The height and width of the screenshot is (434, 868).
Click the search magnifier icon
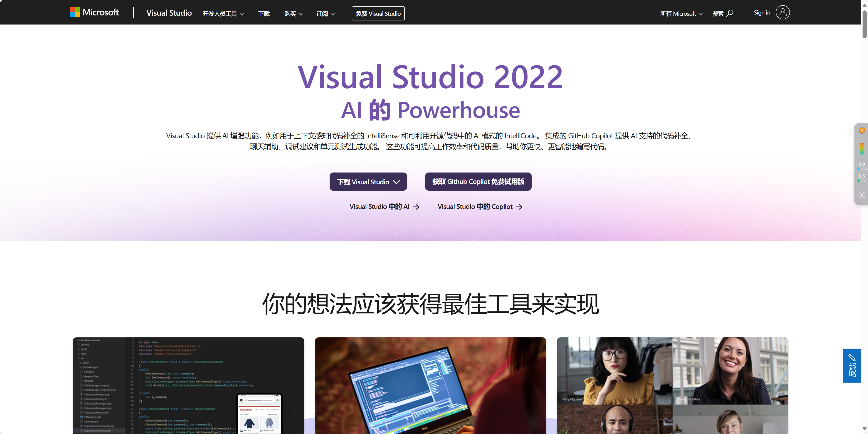tap(730, 13)
